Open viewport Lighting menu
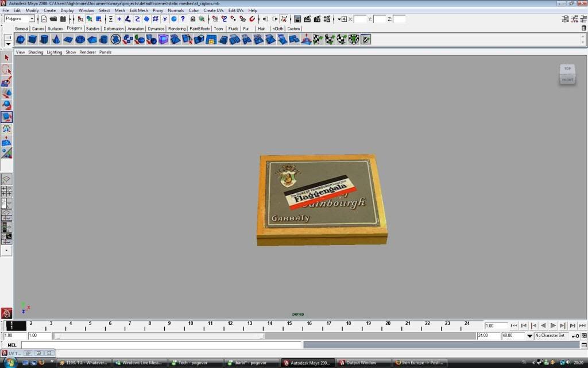588x368 pixels. click(55, 52)
